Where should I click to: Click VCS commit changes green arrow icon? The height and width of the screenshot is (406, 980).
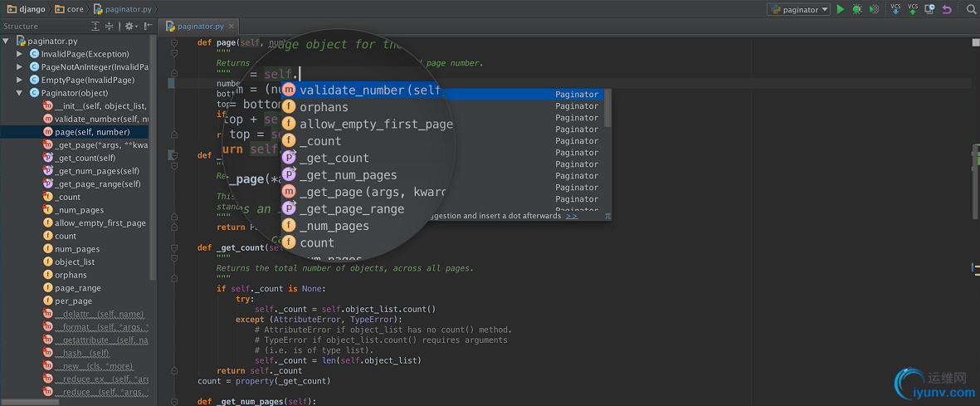point(913,9)
